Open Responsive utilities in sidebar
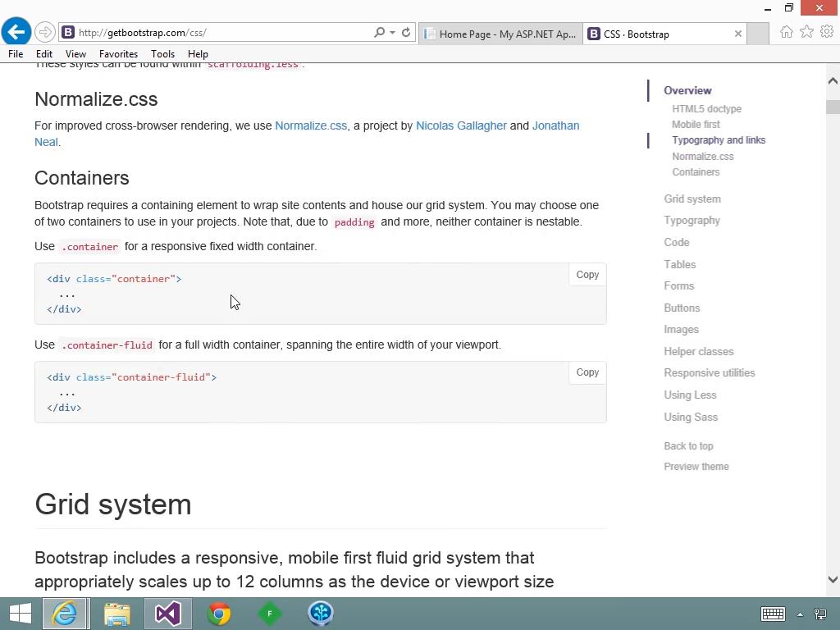This screenshot has width=840, height=630. point(710,373)
